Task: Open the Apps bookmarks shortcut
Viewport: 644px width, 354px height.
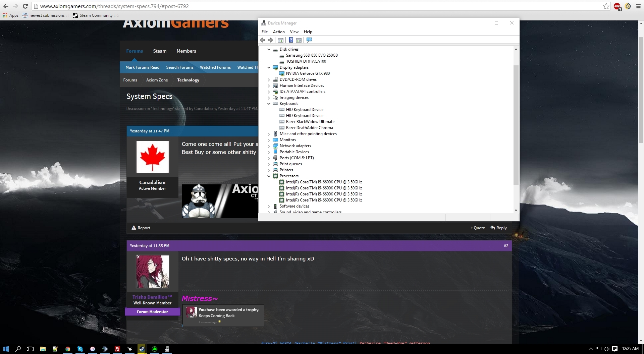Action: [10, 15]
